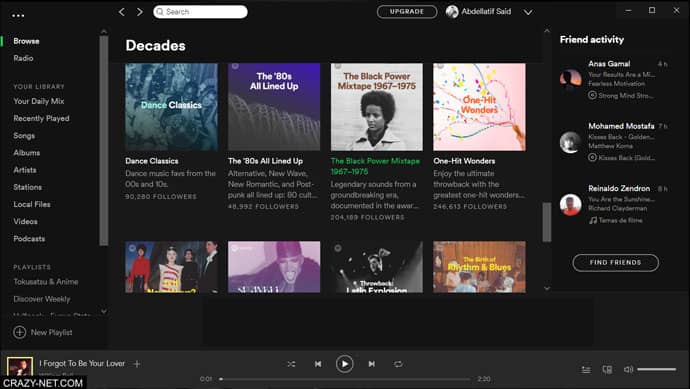Open the user avatar icon
Image resolution: width=690 pixels, height=389 pixels.
(452, 12)
